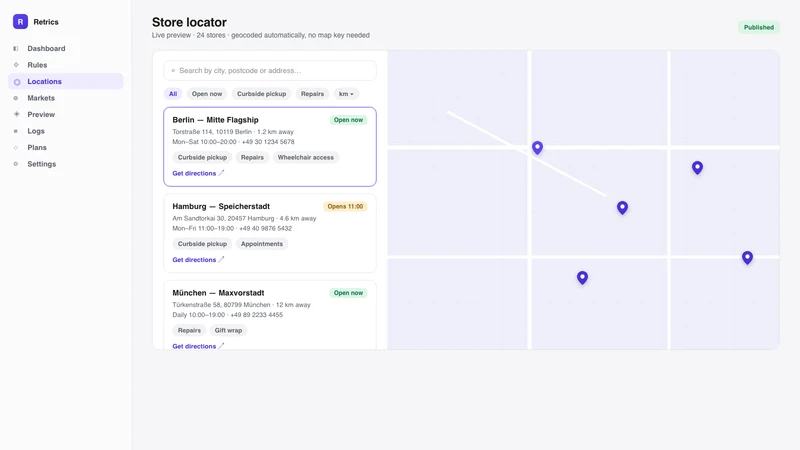Viewport: 800px width, 450px height.
Task: Select the lowest map pin
Action: 582,277
